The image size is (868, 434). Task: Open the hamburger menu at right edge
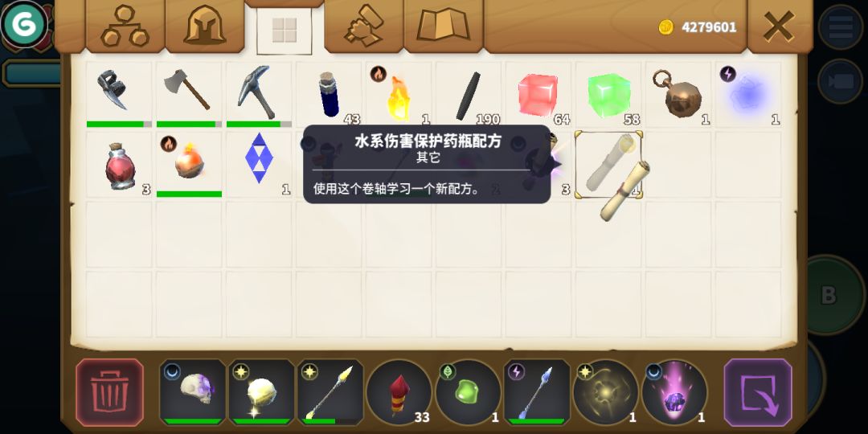pyautogui.click(x=841, y=27)
